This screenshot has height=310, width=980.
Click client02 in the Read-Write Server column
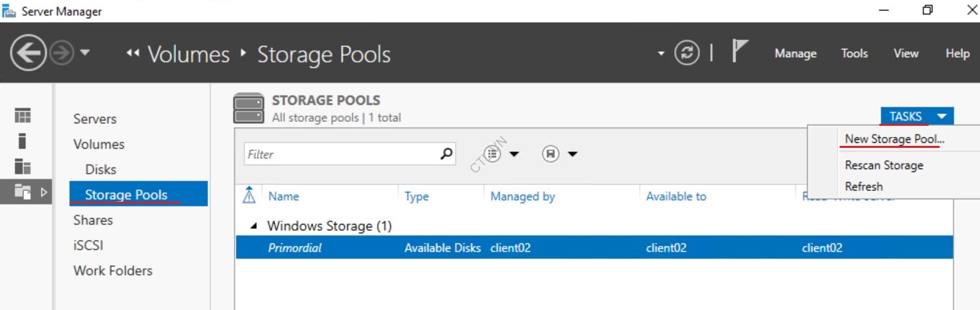point(822,248)
